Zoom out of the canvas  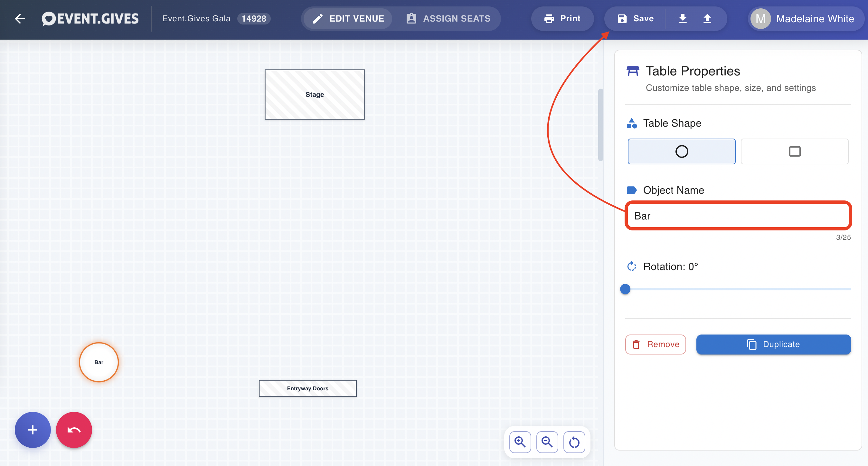547,442
